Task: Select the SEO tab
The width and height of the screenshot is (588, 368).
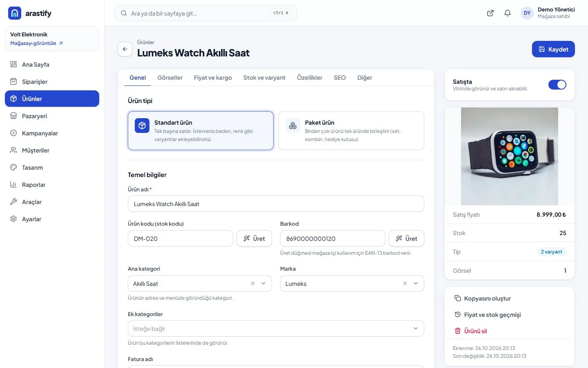Action: click(x=340, y=78)
